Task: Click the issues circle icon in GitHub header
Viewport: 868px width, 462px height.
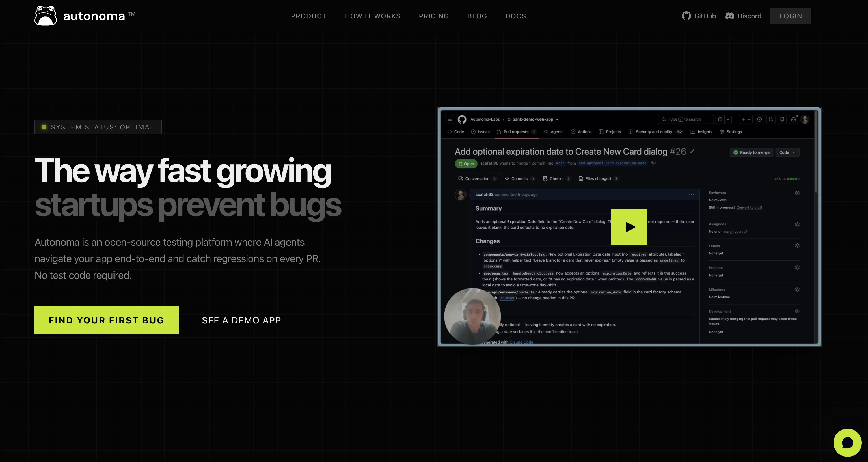Action: 759,119
